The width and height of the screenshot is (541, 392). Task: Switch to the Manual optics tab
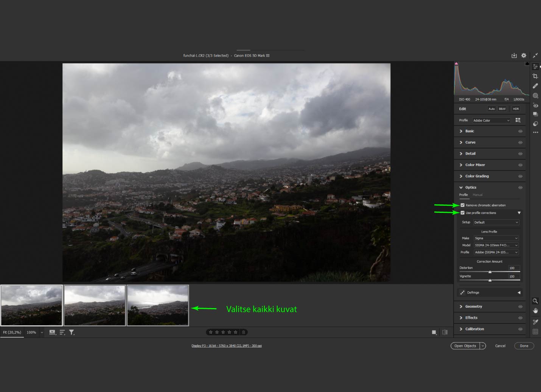pos(477,195)
